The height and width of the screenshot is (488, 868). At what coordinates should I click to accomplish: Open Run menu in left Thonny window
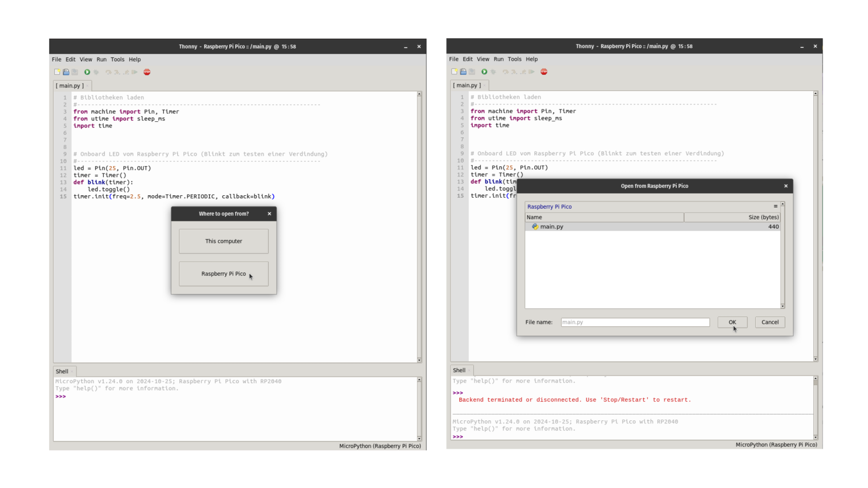(x=101, y=59)
